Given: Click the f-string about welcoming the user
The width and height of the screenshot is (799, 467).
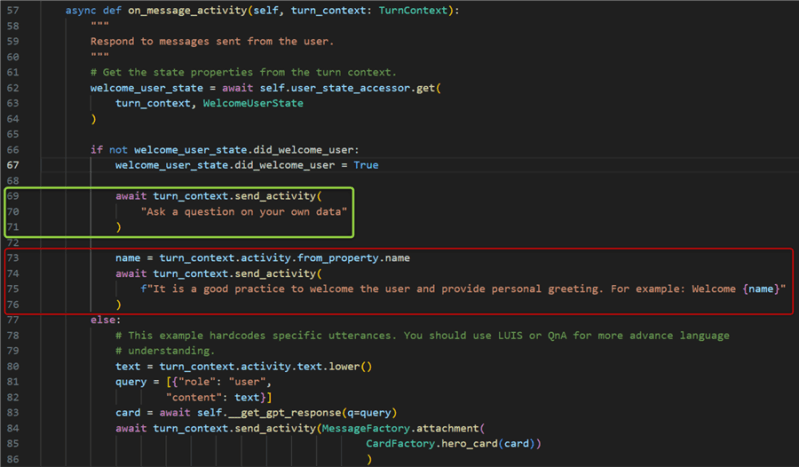Looking at the screenshot, I should coord(463,289).
